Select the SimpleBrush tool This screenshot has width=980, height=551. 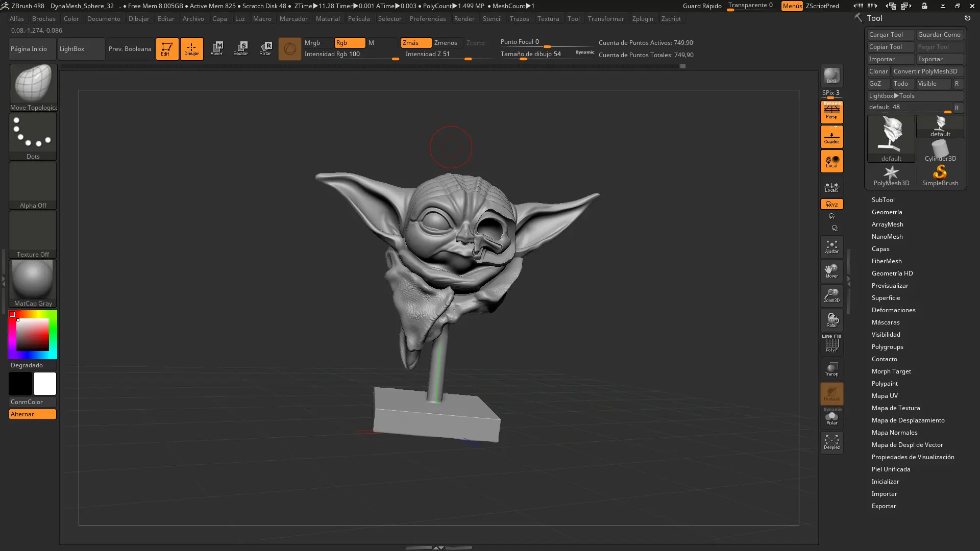[940, 176]
